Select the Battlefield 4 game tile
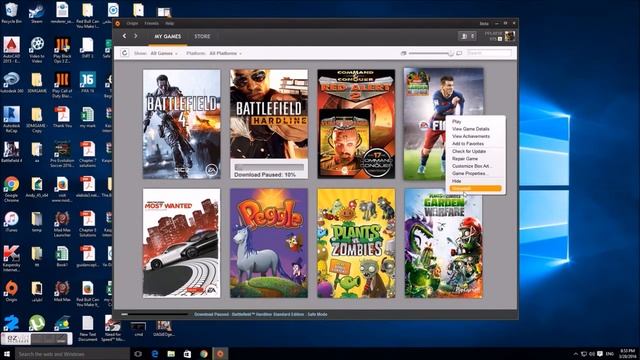This screenshot has height=360, width=640. 182,124
